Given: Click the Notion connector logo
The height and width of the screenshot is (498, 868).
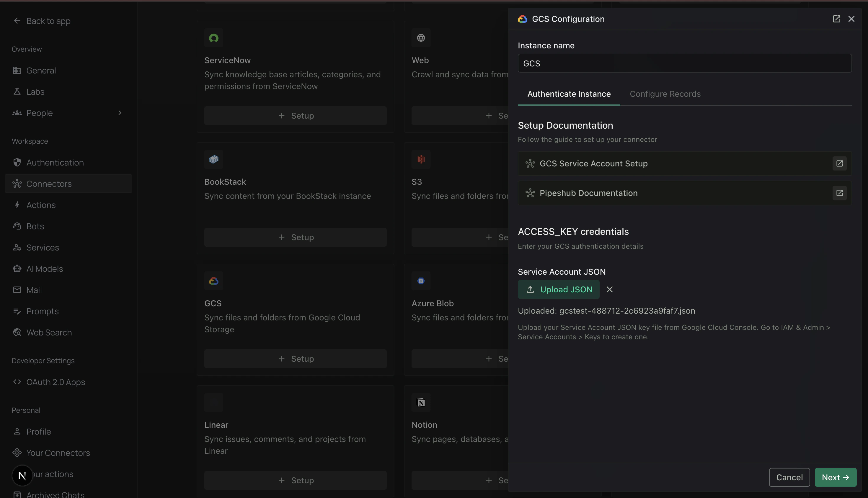Looking at the screenshot, I should pyautogui.click(x=421, y=402).
